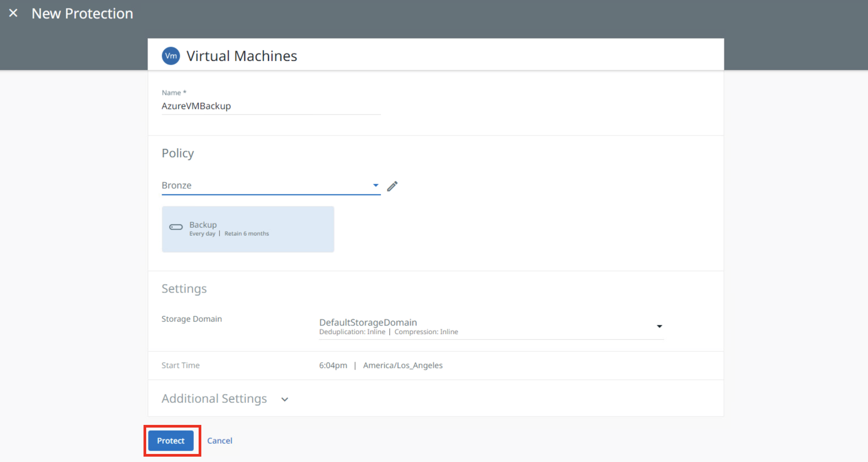Click America/Los_Angeles time zone text

(403, 365)
